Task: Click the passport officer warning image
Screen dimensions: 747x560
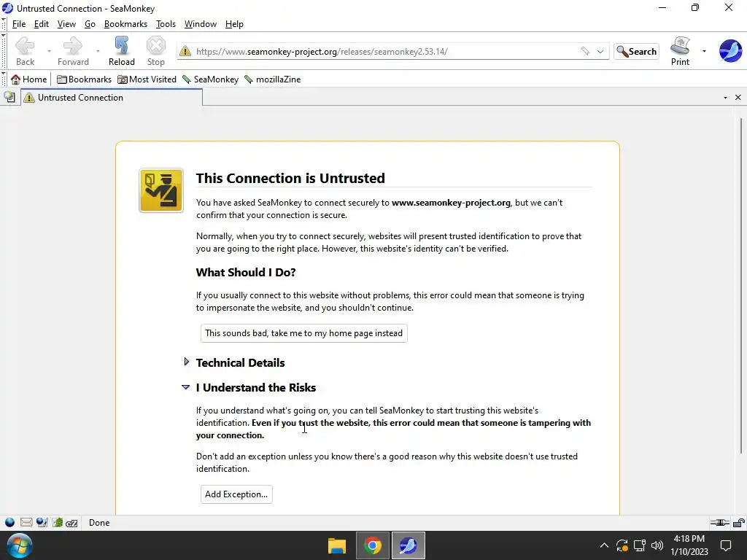Action: (x=161, y=190)
